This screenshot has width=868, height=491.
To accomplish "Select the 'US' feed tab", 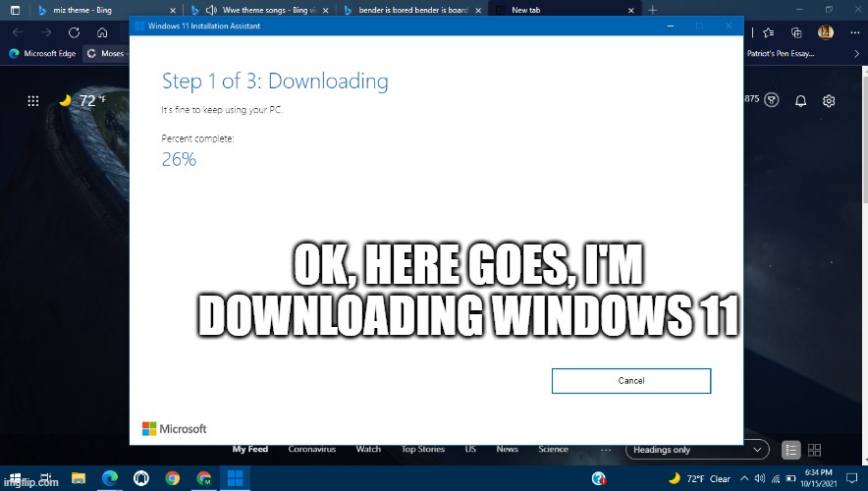I will [x=470, y=449].
